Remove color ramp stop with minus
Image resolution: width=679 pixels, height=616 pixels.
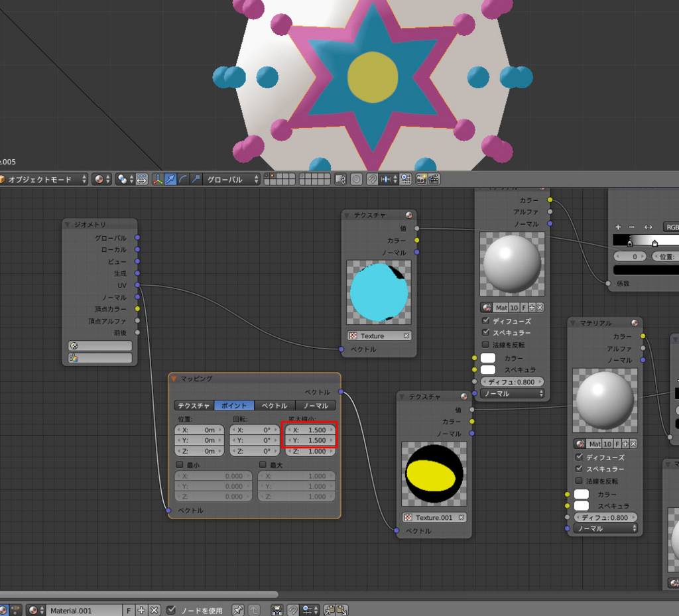[x=632, y=227]
